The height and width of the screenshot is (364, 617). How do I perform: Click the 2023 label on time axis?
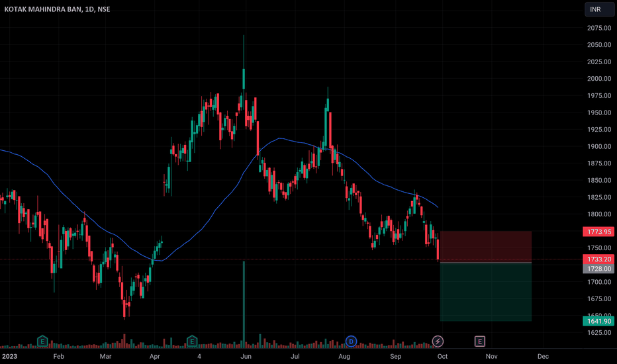9,356
